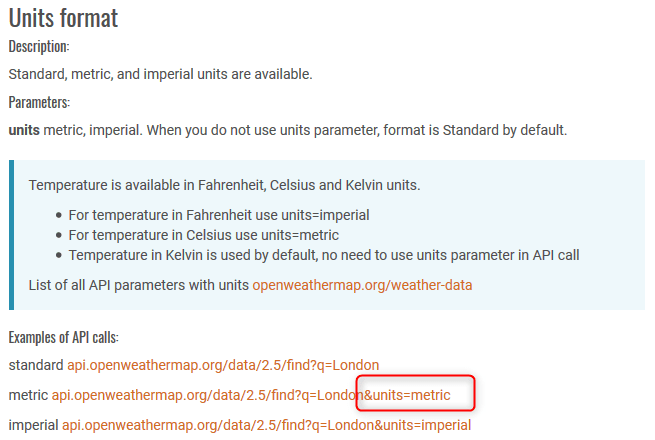This screenshot has width=655, height=440.
Task: Click the bold units parameter name
Action: [x=24, y=130]
